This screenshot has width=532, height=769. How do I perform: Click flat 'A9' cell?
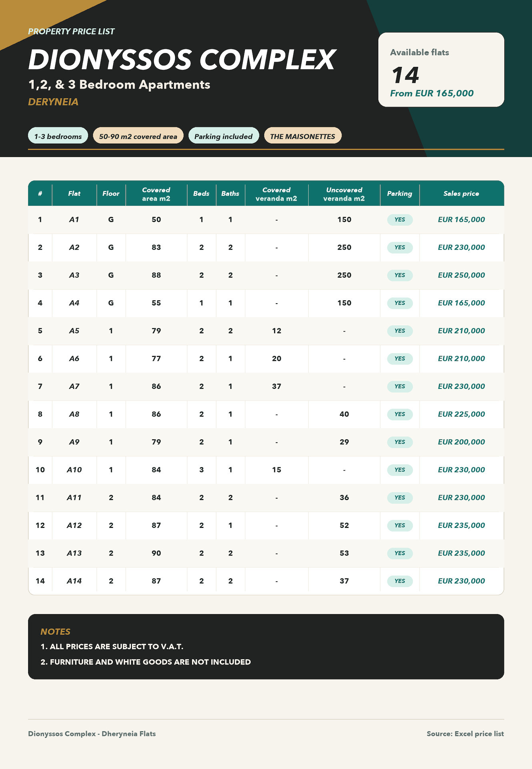(74, 442)
